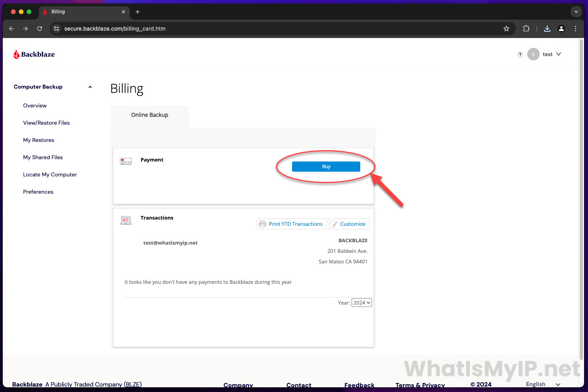
Task: Open the Year 2024 dropdown
Action: [361, 303]
